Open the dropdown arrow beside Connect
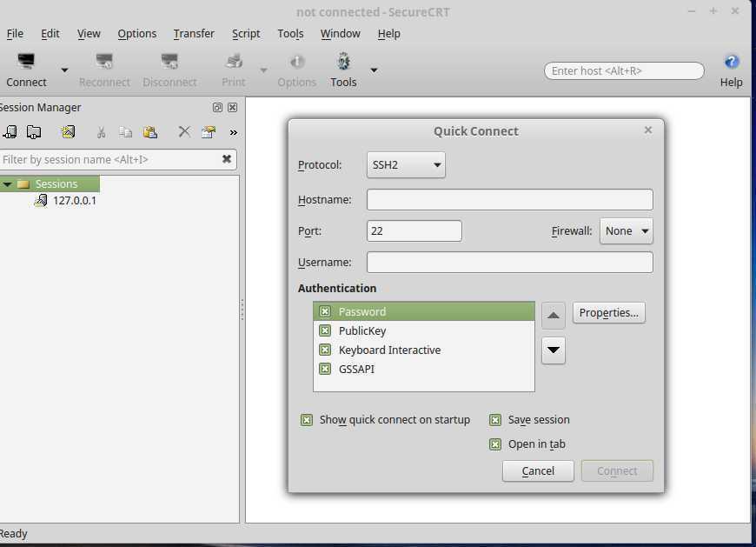This screenshot has width=756, height=547. [x=64, y=70]
